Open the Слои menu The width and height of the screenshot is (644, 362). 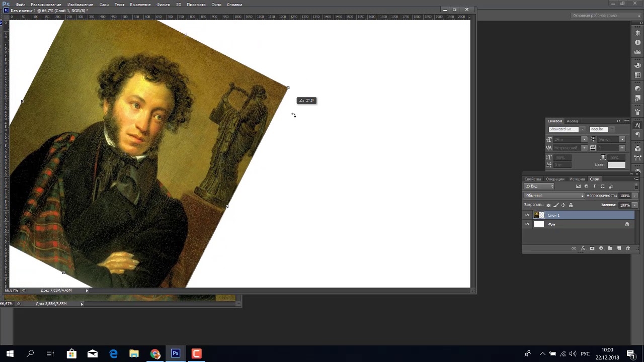104,5
